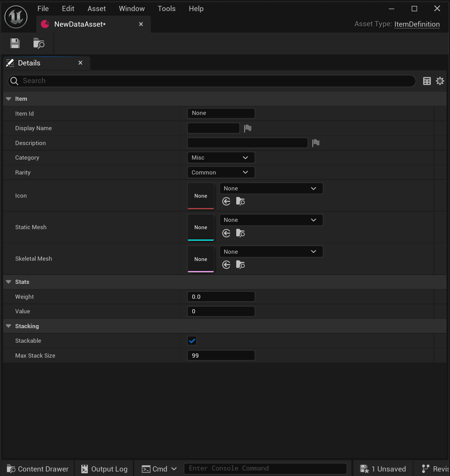Use selected asset arrow for Skeletal Mesh
450x476 pixels.
pos(226,265)
